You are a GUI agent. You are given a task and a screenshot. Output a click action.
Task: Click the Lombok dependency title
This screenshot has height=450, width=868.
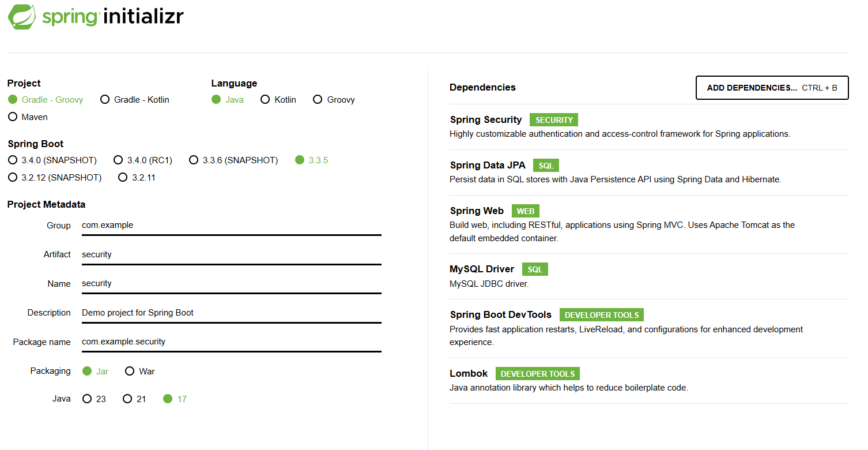[x=469, y=373]
